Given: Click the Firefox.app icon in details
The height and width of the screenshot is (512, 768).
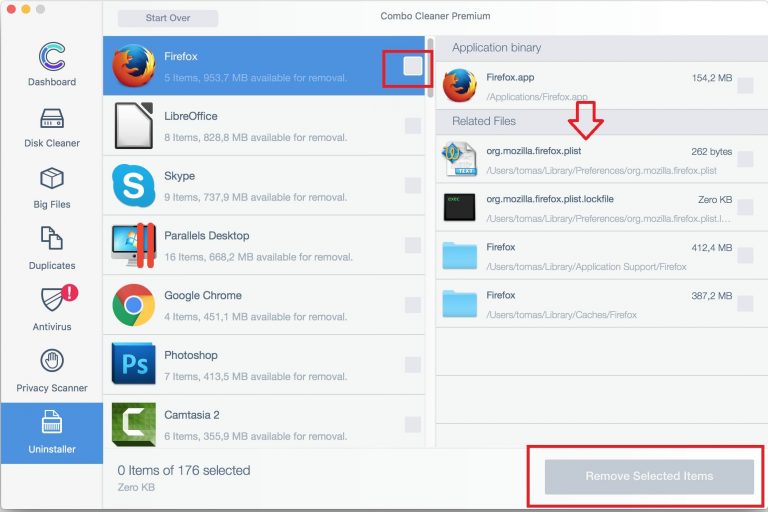Looking at the screenshot, I should tap(459, 85).
